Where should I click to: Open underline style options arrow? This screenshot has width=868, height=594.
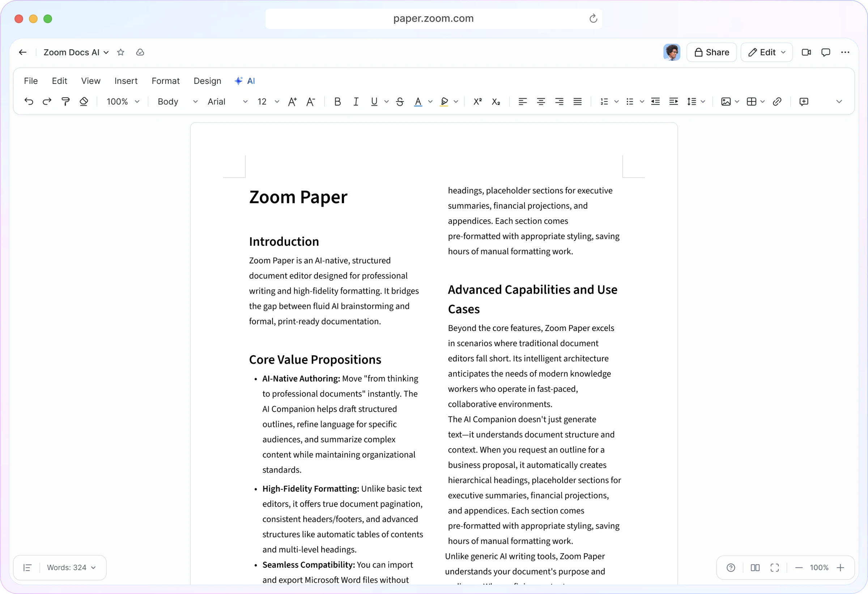click(387, 102)
